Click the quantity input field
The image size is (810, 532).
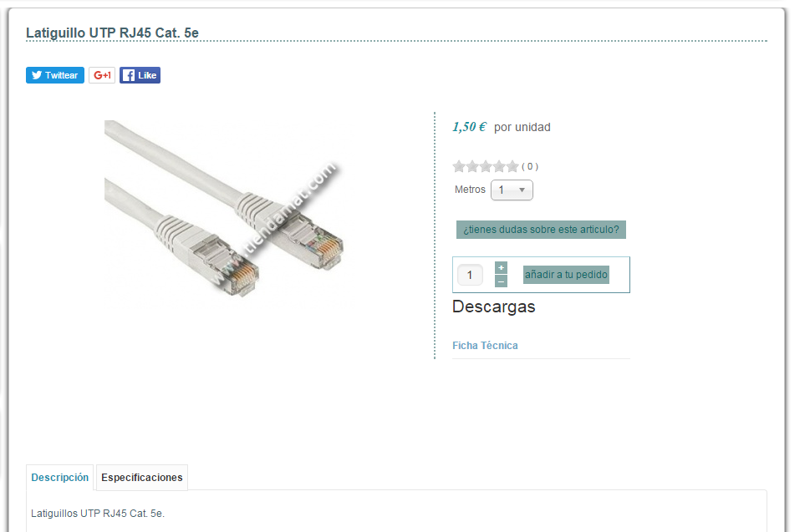coord(470,275)
